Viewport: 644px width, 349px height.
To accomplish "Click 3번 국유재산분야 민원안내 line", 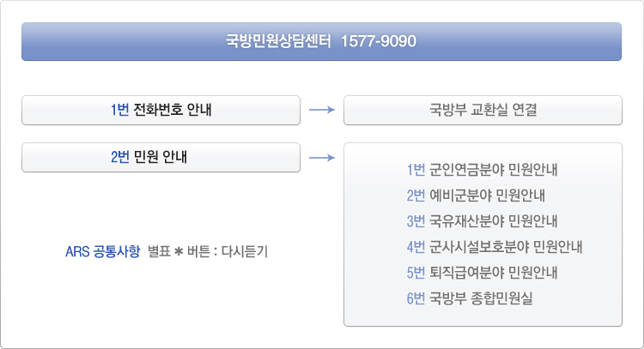I will tap(482, 221).
